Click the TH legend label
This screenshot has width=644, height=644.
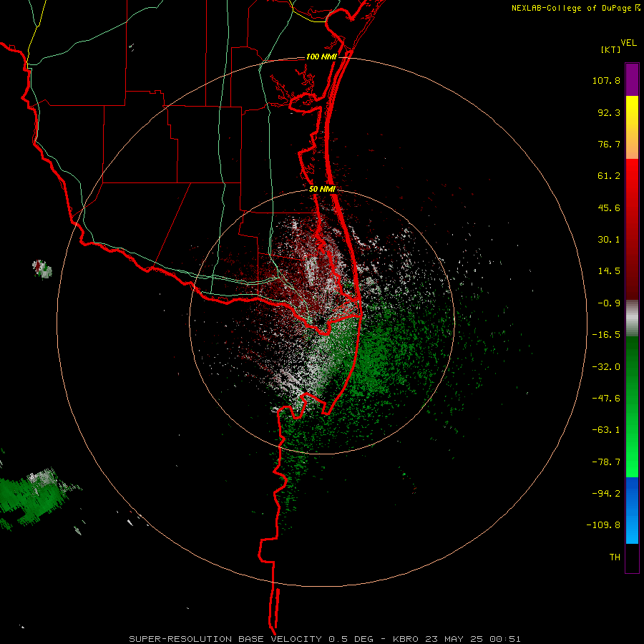coord(615,557)
